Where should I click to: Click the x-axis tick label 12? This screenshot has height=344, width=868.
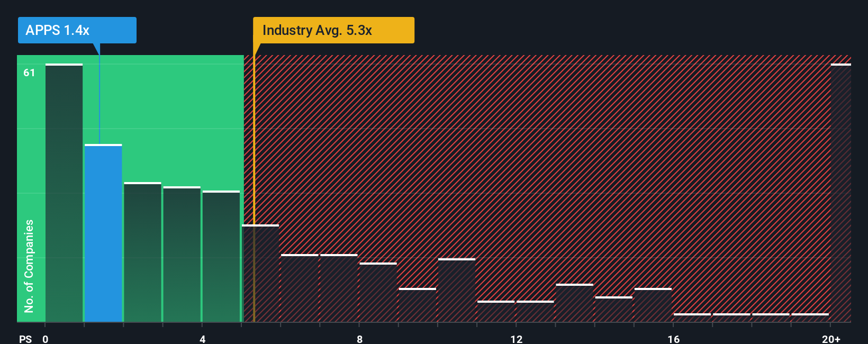517,339
